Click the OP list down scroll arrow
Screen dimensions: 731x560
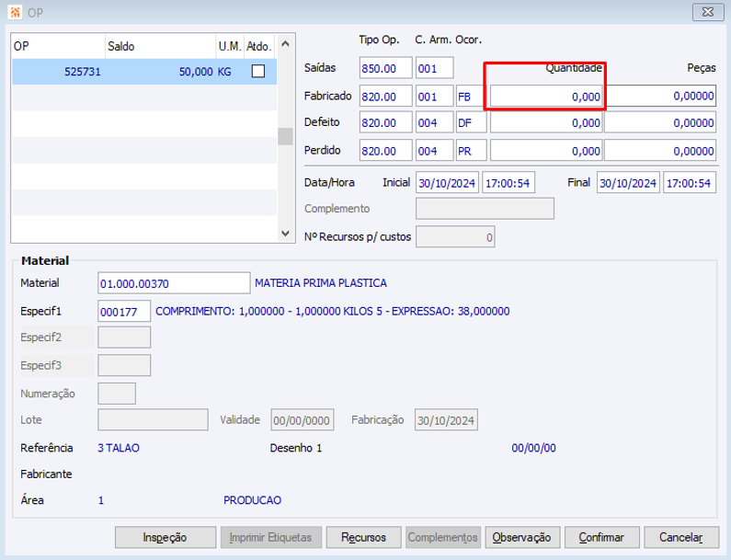286,234
